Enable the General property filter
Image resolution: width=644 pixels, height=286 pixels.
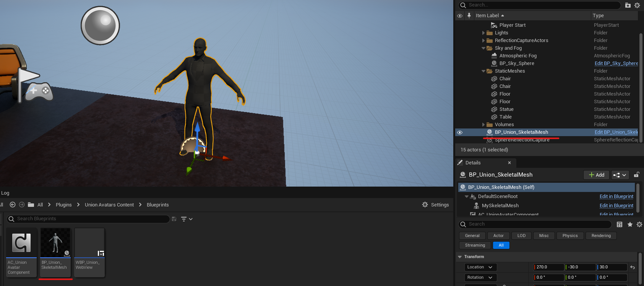point(472,236)
